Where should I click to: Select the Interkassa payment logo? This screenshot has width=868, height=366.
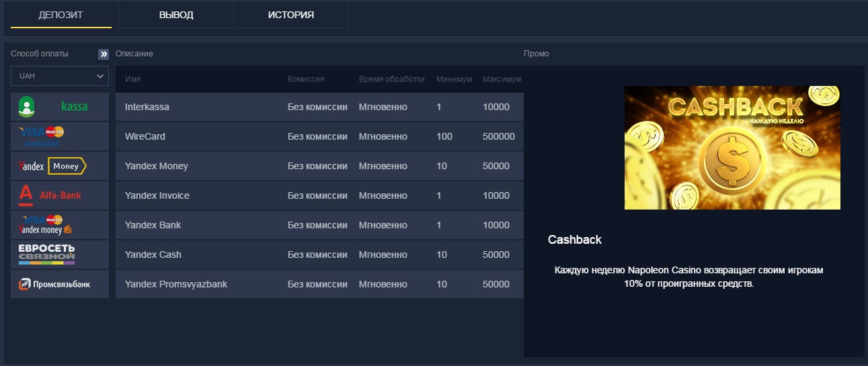(x=60, y=107)
